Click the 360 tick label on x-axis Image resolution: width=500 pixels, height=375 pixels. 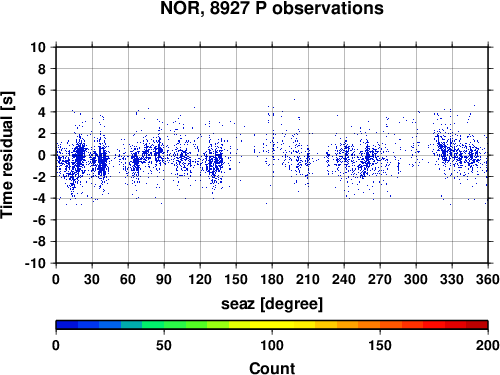(x=488, y=279)
